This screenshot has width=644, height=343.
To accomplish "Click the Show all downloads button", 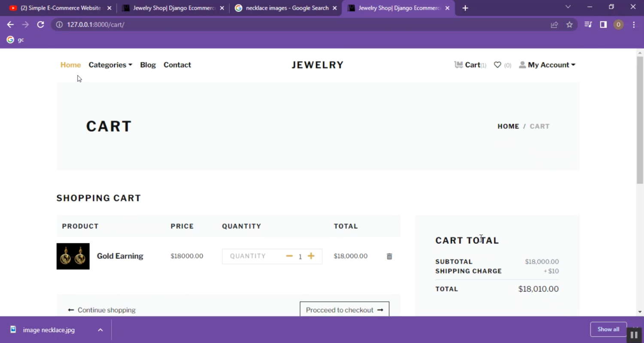I will click(608, 329).
